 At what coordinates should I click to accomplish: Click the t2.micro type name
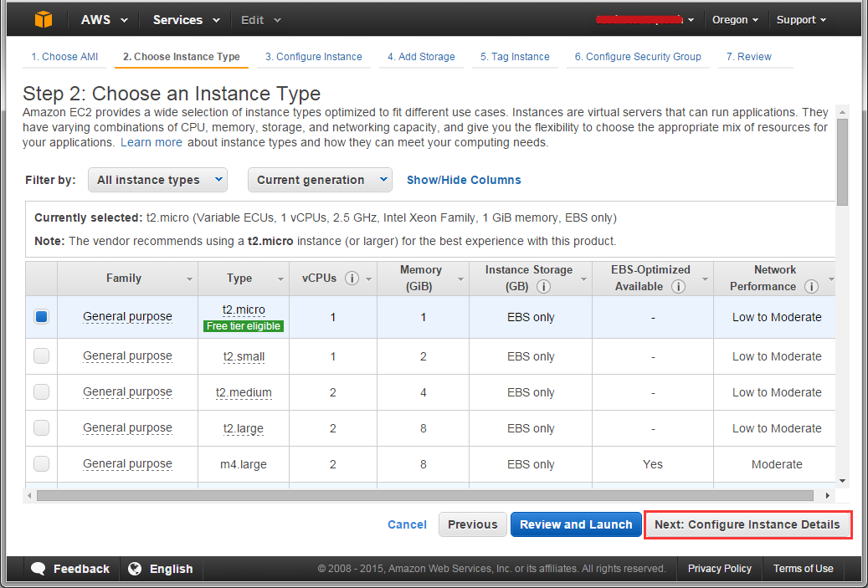pos(244,309)
